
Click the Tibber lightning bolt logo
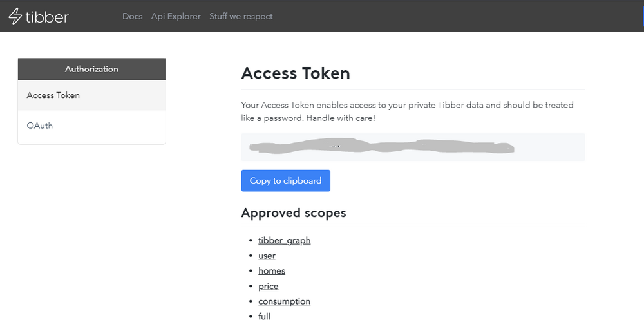click(15, 17)
